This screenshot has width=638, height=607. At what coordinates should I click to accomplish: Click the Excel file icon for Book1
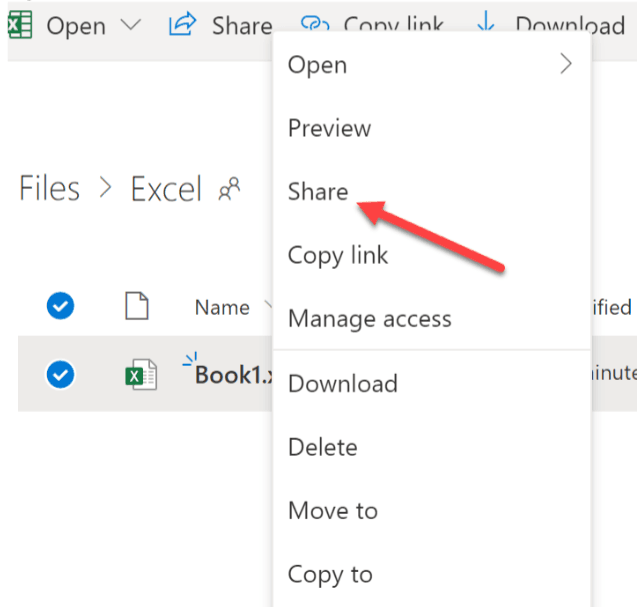coord(140,375)
